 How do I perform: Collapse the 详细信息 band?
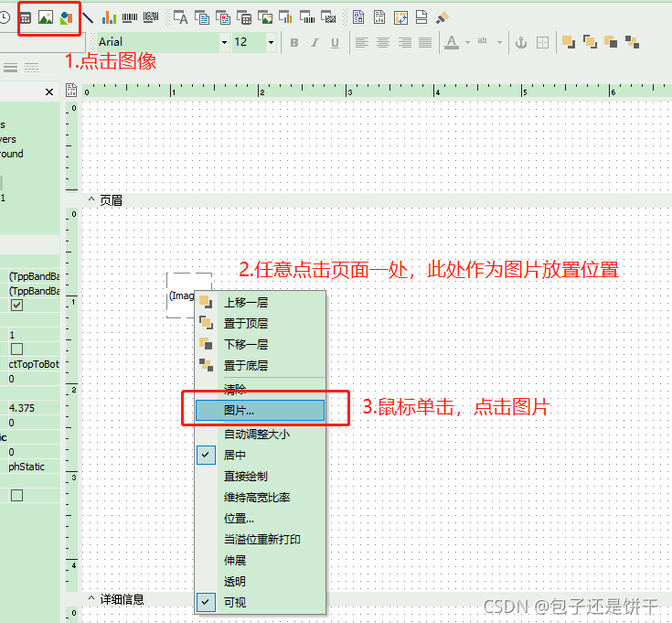pos(91,598)
